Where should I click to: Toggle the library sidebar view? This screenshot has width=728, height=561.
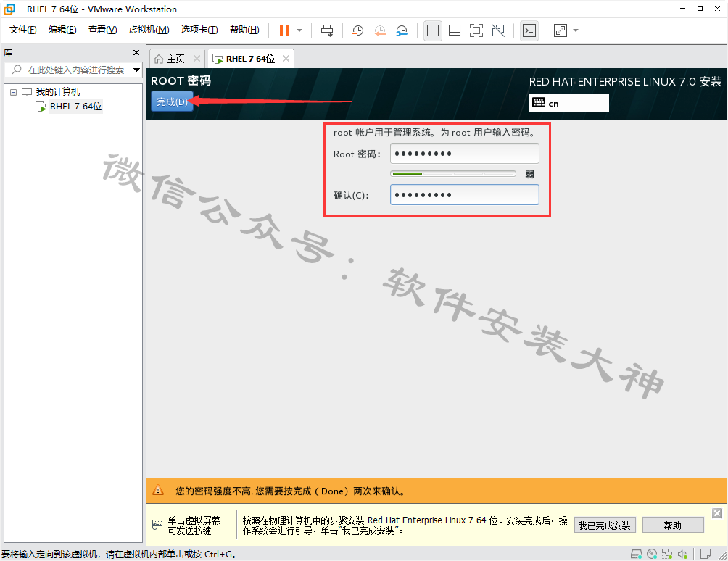pyautogui.click(x=433, y=30)
